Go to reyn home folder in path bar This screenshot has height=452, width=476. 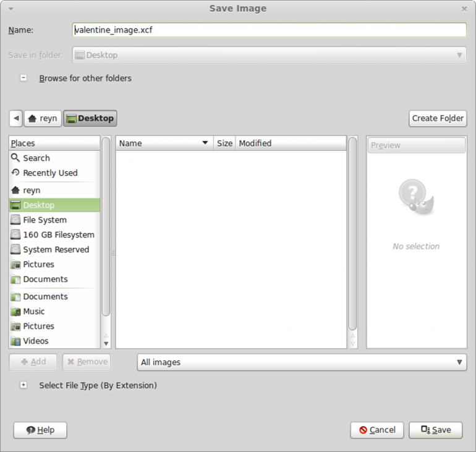pyautogui.click(x=43, y=118)
